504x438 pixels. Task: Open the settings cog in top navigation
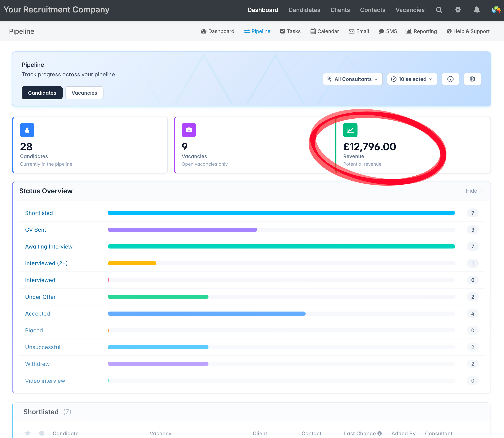tap(458, 10)
